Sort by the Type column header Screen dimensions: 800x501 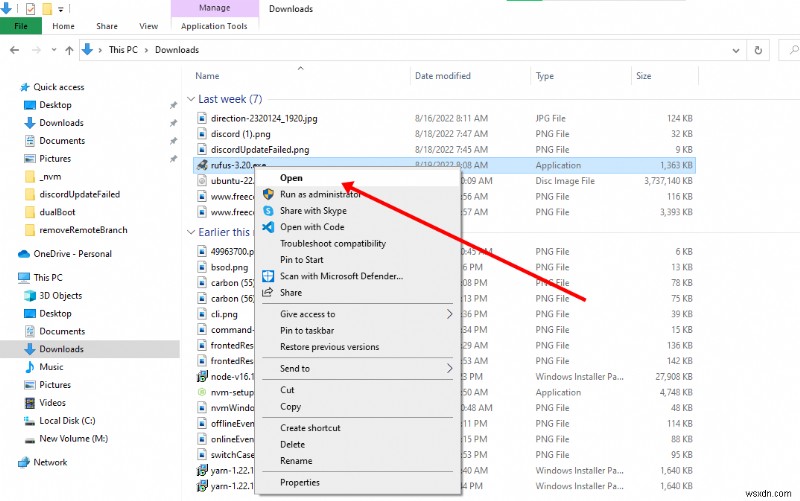tap(544, 76)
